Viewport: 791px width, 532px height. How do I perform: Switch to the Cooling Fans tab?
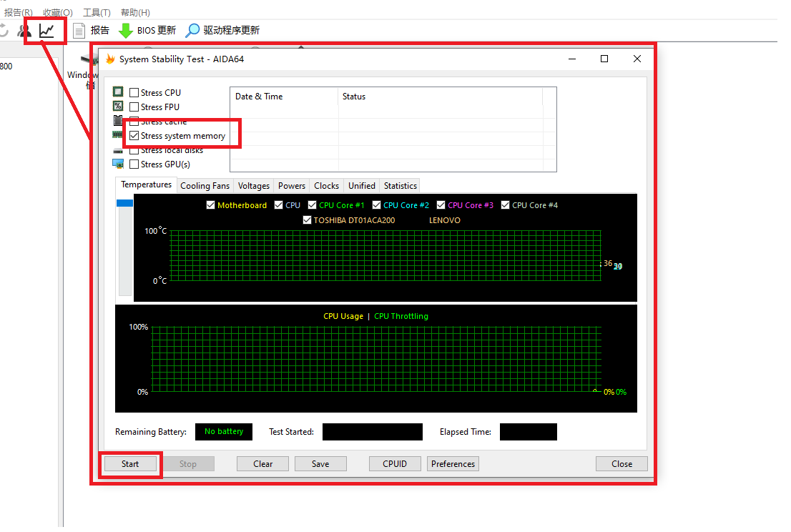click(x=205, y=186)
